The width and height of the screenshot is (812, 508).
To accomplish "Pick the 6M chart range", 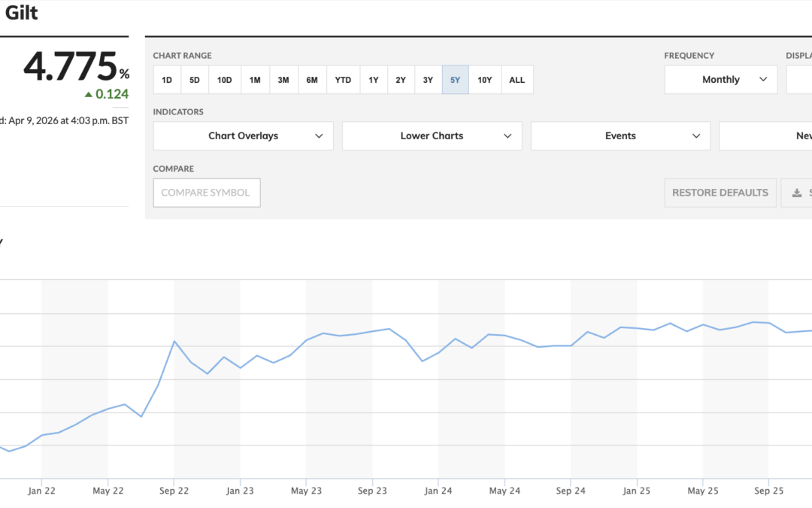I will (x=312, y=80).
